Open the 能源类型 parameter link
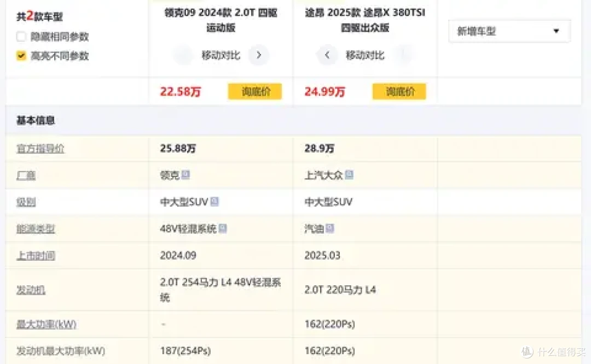Viewport: 591px width, 364px height. pyautogui.click(x=36, y=229)
